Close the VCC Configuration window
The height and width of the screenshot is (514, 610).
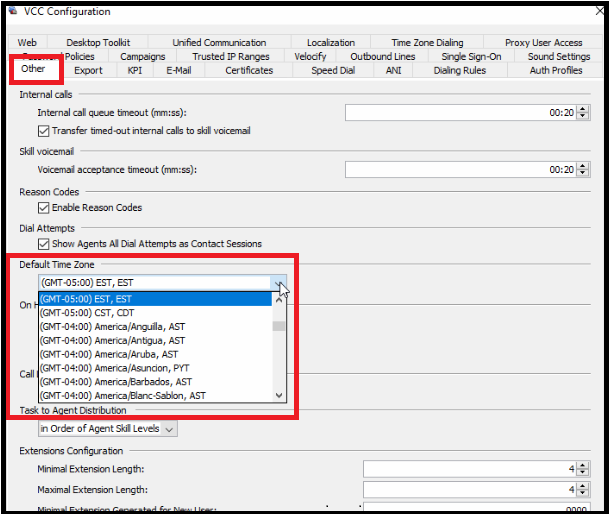tap(599, 11)
